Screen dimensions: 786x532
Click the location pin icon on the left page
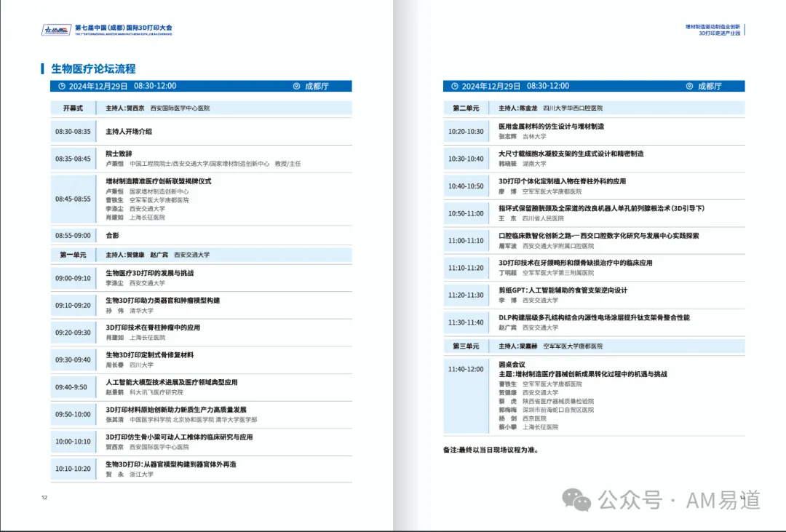coord(297,87)
